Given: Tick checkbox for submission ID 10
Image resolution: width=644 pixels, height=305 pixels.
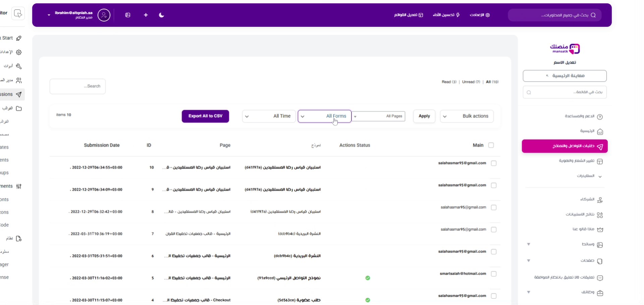Looking at the screenshot, I should coord(493,163).
